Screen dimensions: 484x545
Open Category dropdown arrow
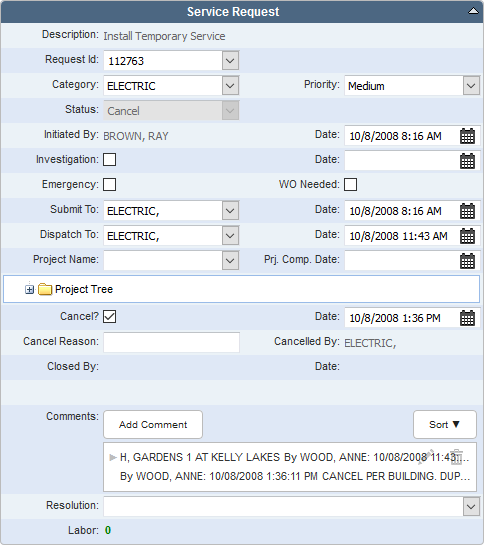(230, 86)
